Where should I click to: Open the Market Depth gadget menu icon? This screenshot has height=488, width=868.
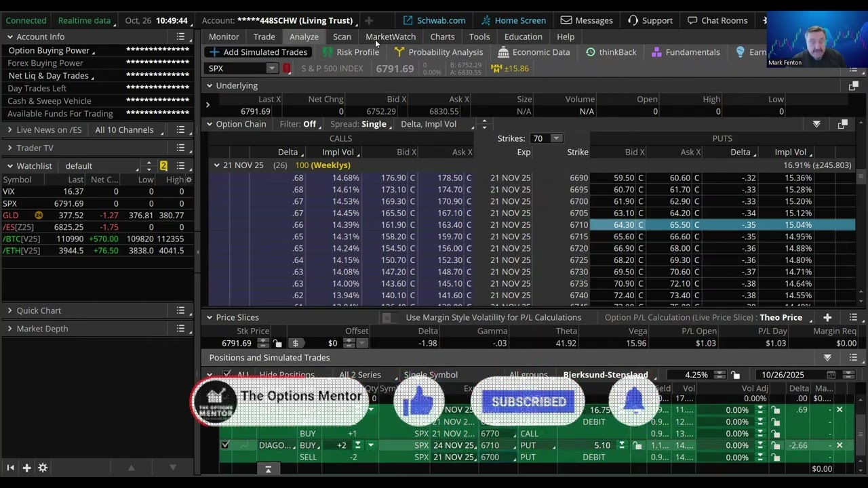[180, 329]
